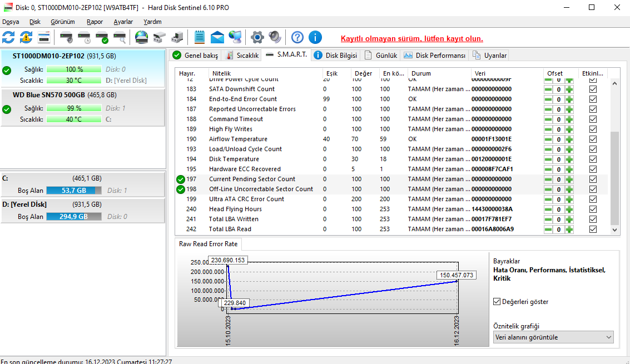
Task: Click the refresh disk status icon
Action: click(8, 37)
